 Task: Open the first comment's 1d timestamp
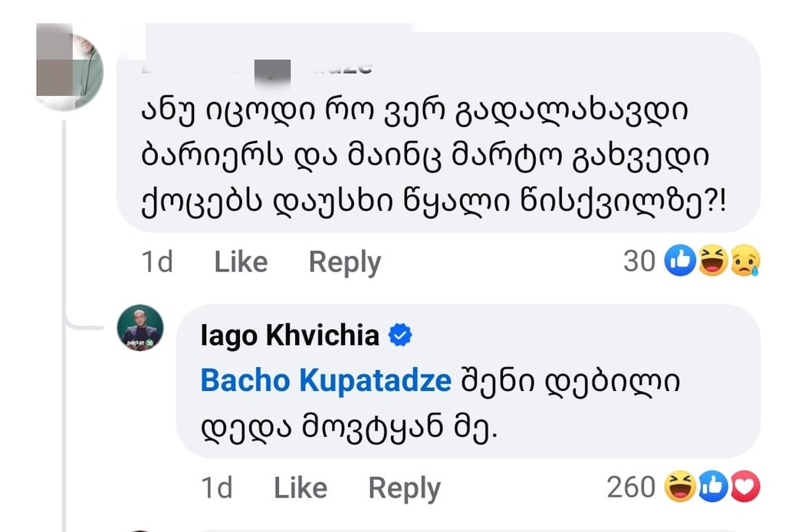coord(157,262)
